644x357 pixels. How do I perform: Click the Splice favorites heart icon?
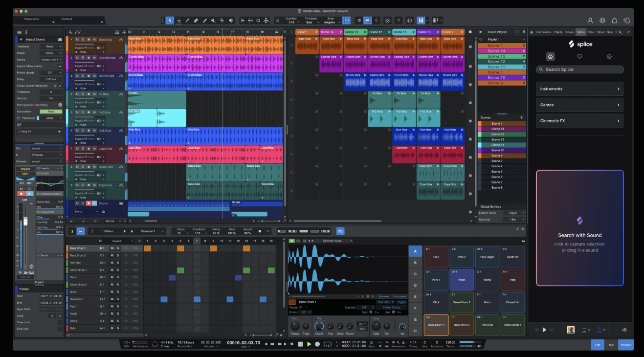click(x=579, y=56)
